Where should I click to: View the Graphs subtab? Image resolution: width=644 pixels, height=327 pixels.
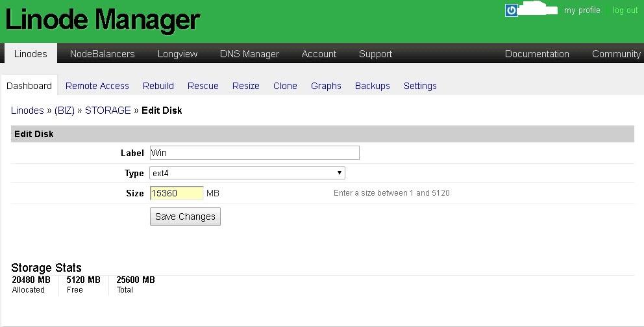(326, 86)
